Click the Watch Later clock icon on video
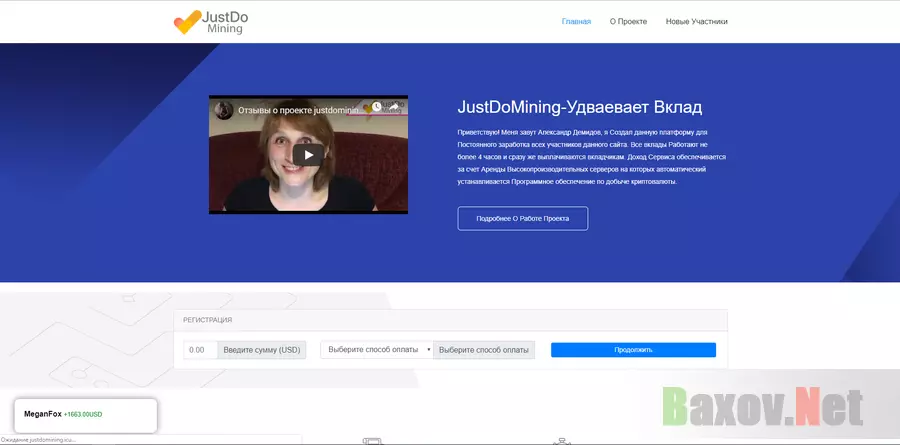This screenshot has width=900, height=445. tap(377, 106)
